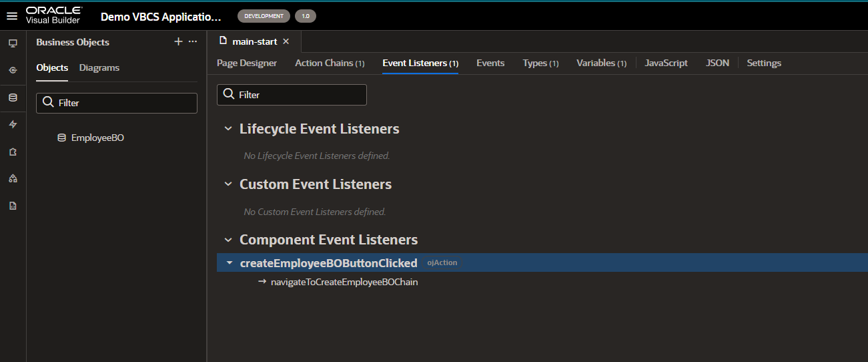The height and width of the screenshot is (362, 868).
Task: Open the Variables tab
Action: click(600, 63)
